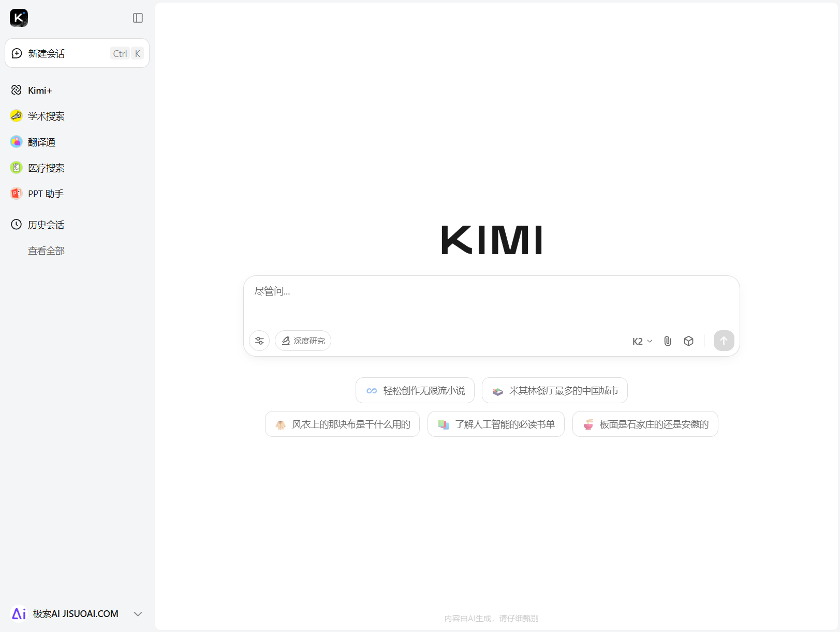Open the 学术搜索 tool

tap(46, 116)
